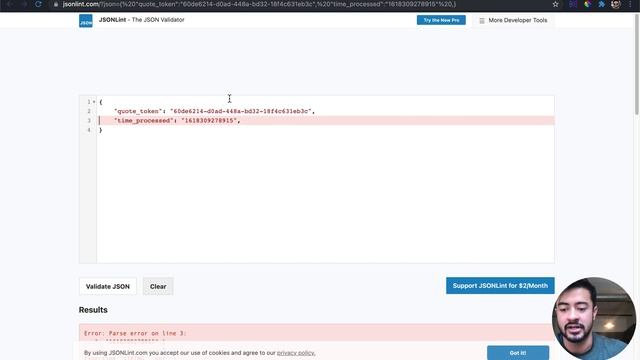Image resolution: width=640 pixels, height=360 pixels.
Task: Open the Chrome three-dot menu
Action: point(630,4)
